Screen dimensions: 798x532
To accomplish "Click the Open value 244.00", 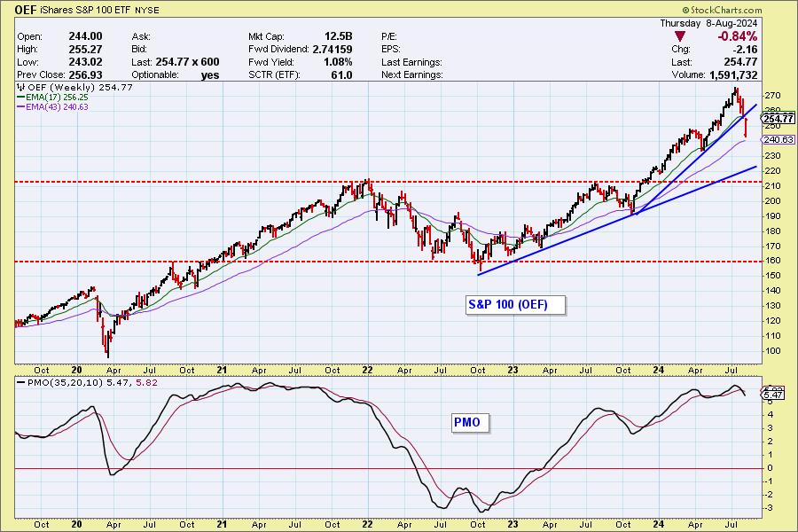I will click(85, 36).
